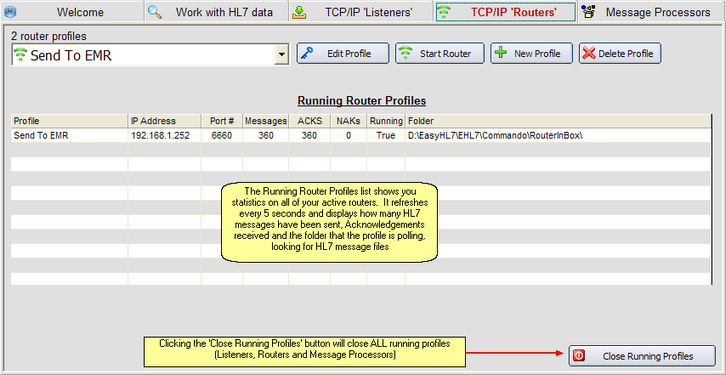Click the Running column header
This screenshot has height=375, width=726.
[x=386, y=121]
